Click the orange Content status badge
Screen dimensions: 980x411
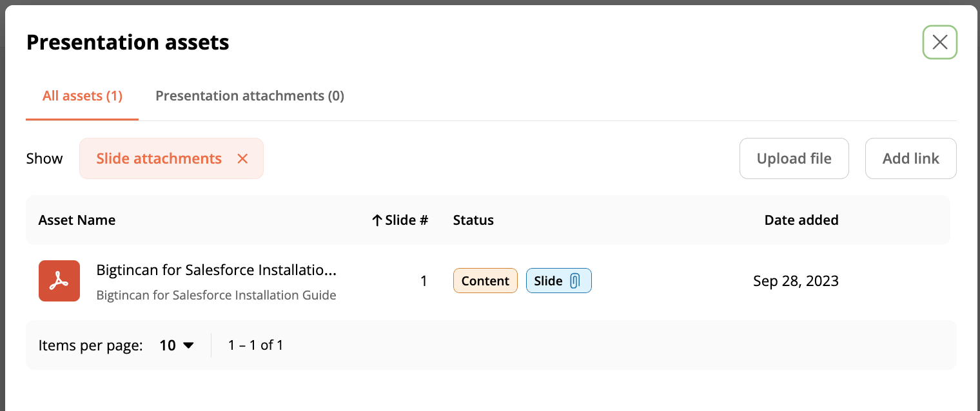pyautogui.click(x=485, y=281)
